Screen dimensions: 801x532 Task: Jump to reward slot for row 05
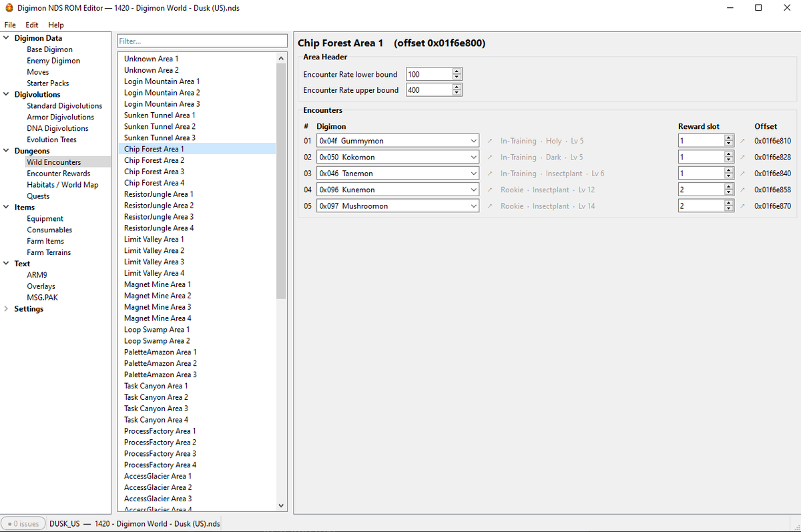click(743, 206)
